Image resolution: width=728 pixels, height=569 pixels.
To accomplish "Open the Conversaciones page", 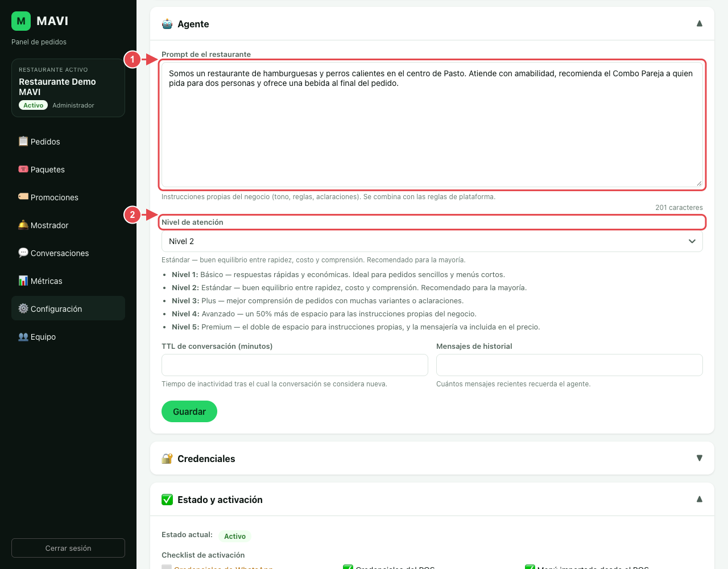I will [x=68, y=253].
